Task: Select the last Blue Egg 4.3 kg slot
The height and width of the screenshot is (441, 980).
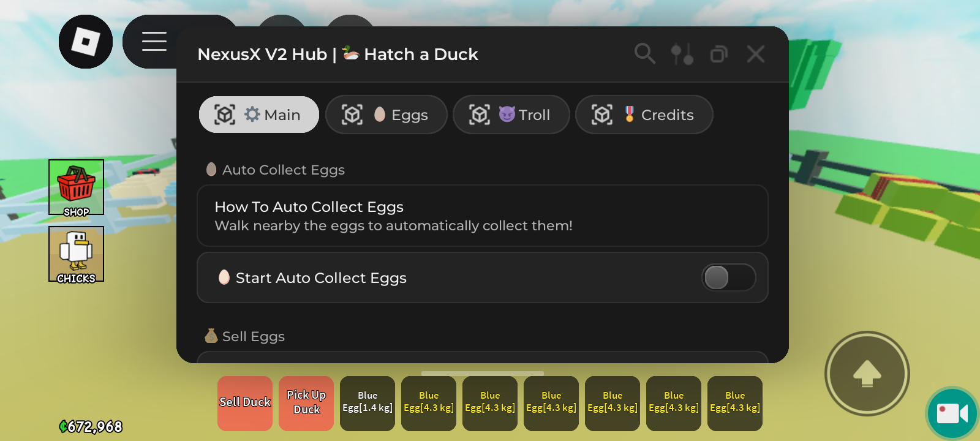Action: (x=735, y=403)
